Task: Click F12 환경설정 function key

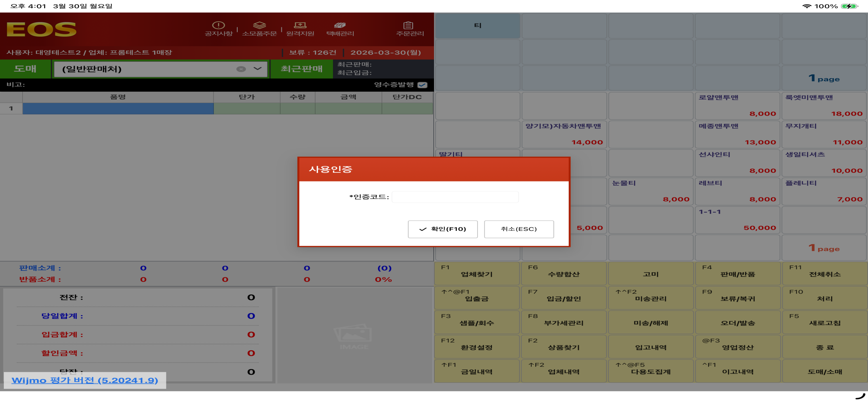Action: 477,347
